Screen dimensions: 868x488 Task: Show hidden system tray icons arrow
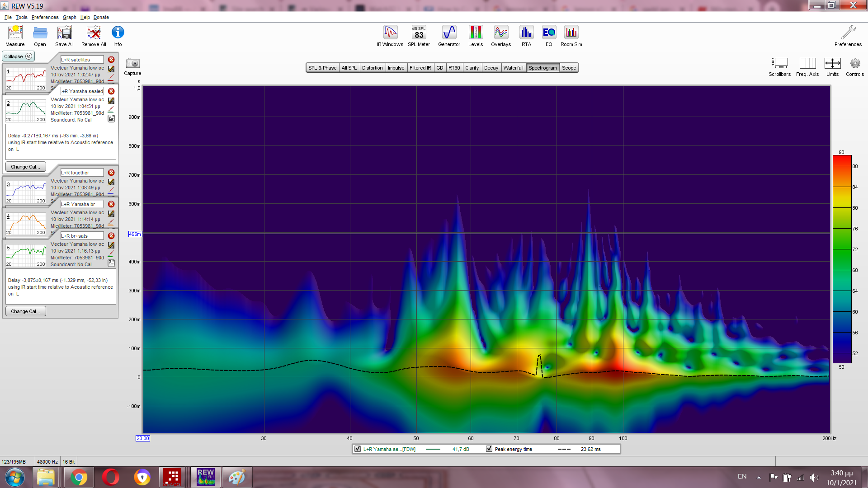[x=759, y=477]
